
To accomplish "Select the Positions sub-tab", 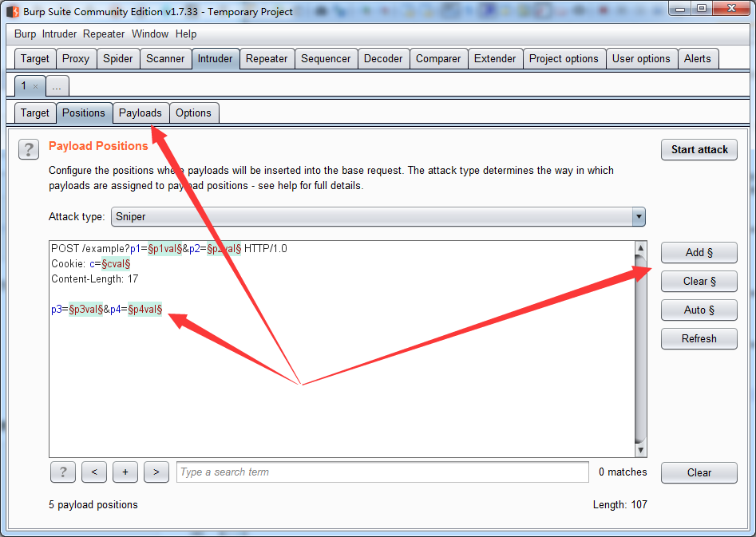I will tap(84, 113).
